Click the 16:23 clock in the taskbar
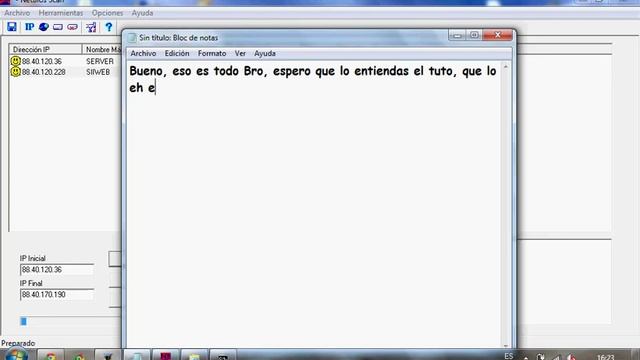640x360 pixels. point(606,357)
